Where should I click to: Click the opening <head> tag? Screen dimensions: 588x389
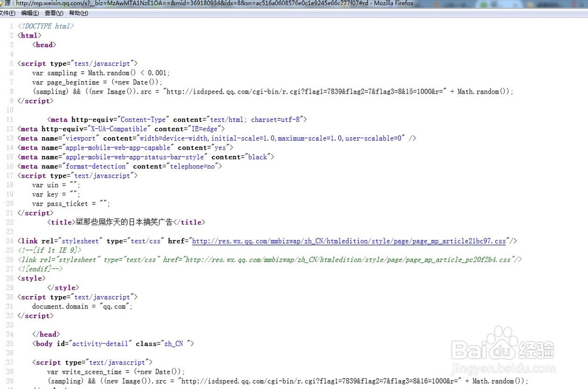click(x=44, y=45)
